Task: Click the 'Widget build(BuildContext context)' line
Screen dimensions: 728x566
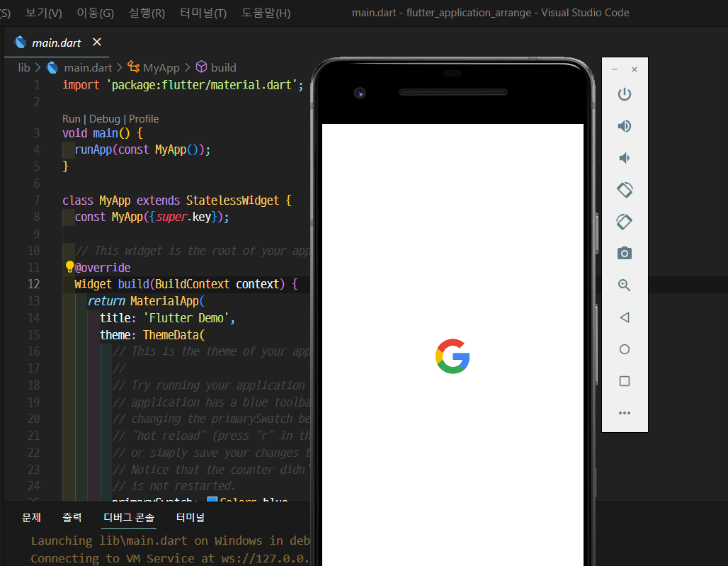Action: point(186,284)
